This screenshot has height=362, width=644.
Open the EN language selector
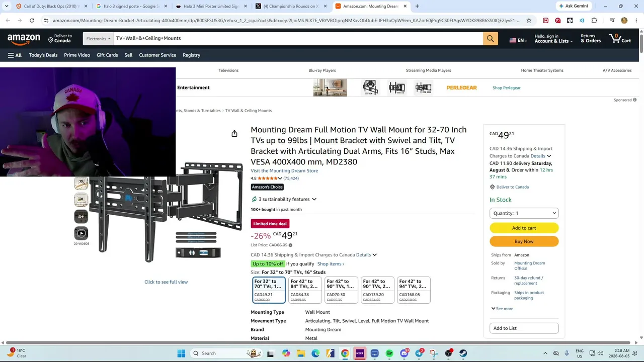pyautogui.click(x=518, y=40)
